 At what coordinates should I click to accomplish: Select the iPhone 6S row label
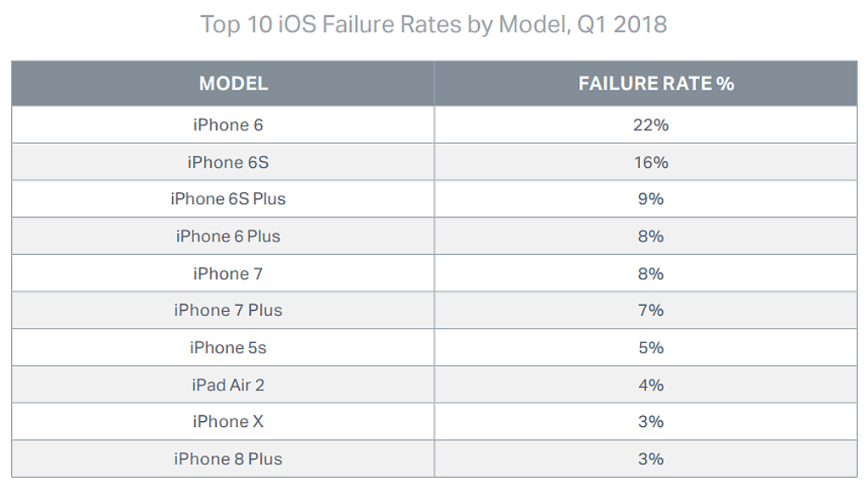[228, 162]
